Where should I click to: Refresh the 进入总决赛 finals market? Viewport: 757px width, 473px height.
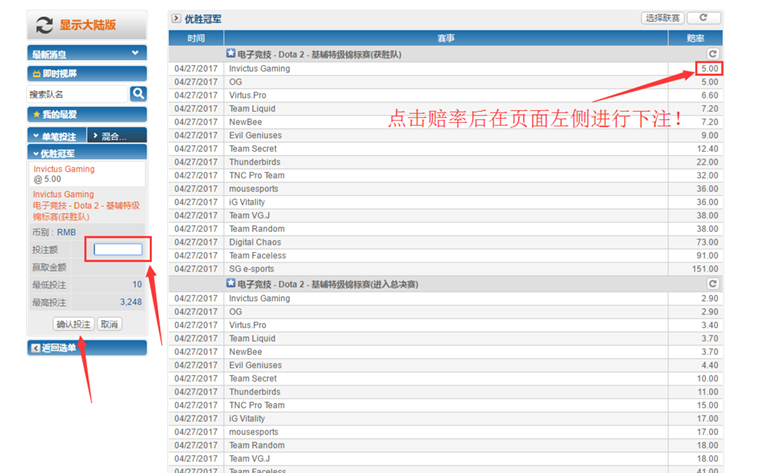[713, 283]
